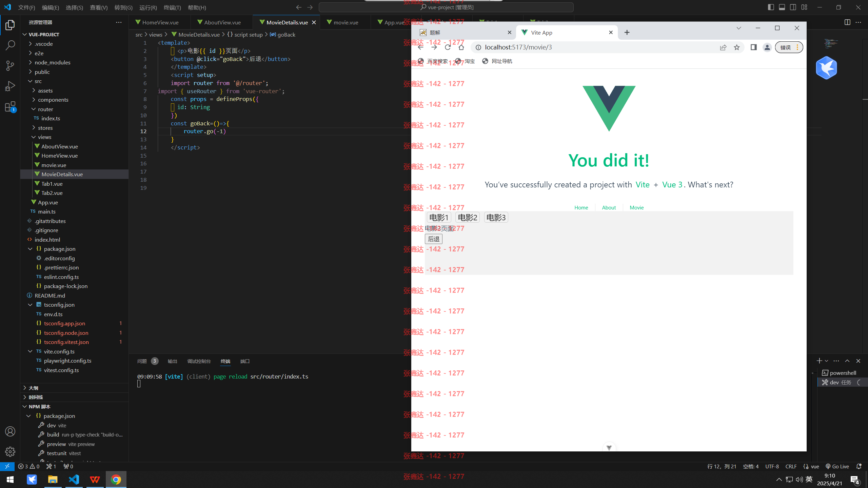Open Chrome tab search dropdown

coord(739,28)
